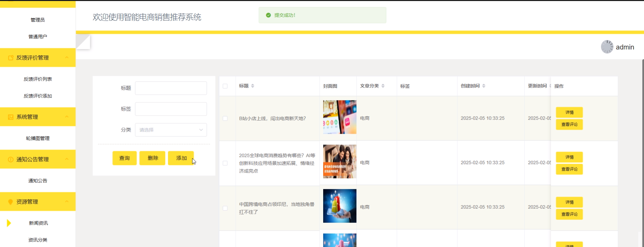Viewport: 644px width, 247px height.
Task: Click the admin avatar icon
Action: 607,47
